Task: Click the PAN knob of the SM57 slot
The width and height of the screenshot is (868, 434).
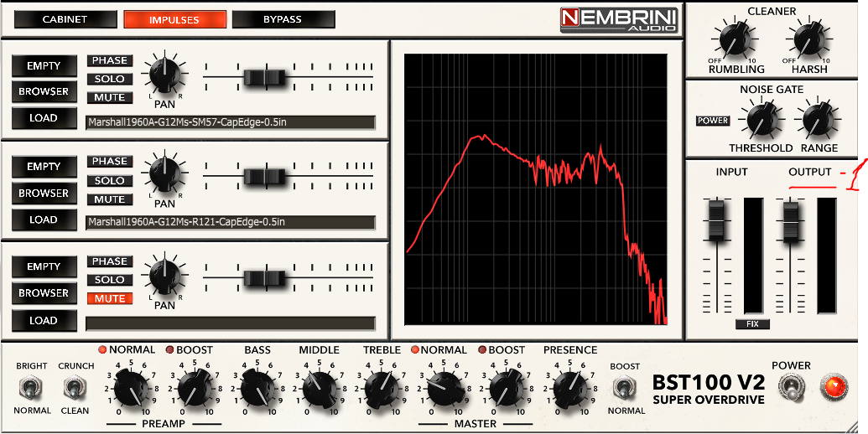Action: 164,74
